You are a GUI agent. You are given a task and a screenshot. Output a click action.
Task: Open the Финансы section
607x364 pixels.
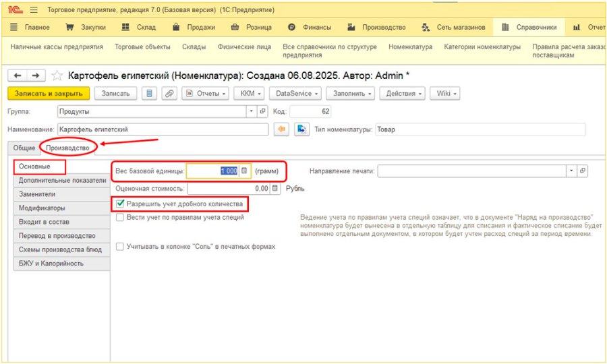coord(310,27)
